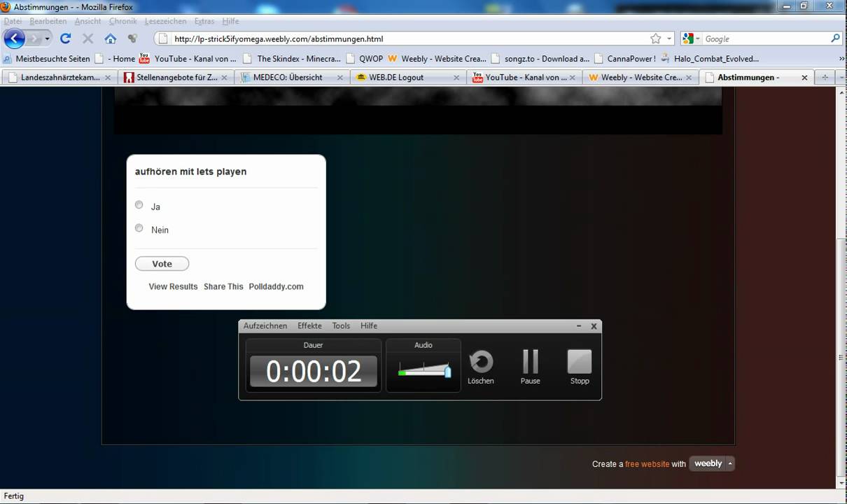Open the recorder Aufzeichnen menu
Screen dimensions: 847x504
pyautogui.click(x=265, y=326)
